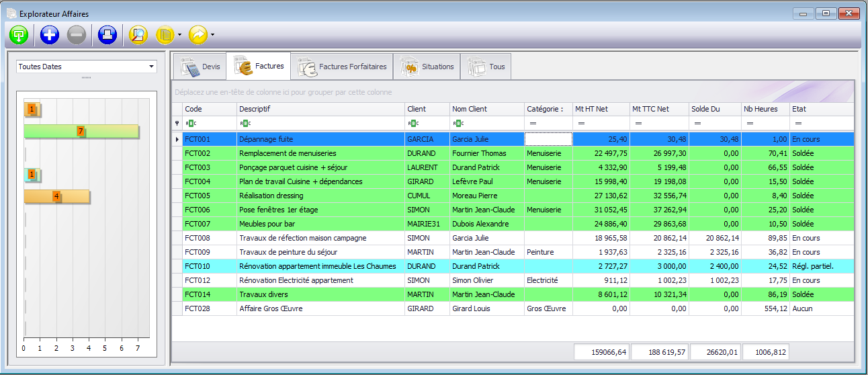Click the Peinture category cell
This screenshot has height=375, width=868.
pos(548,252)
